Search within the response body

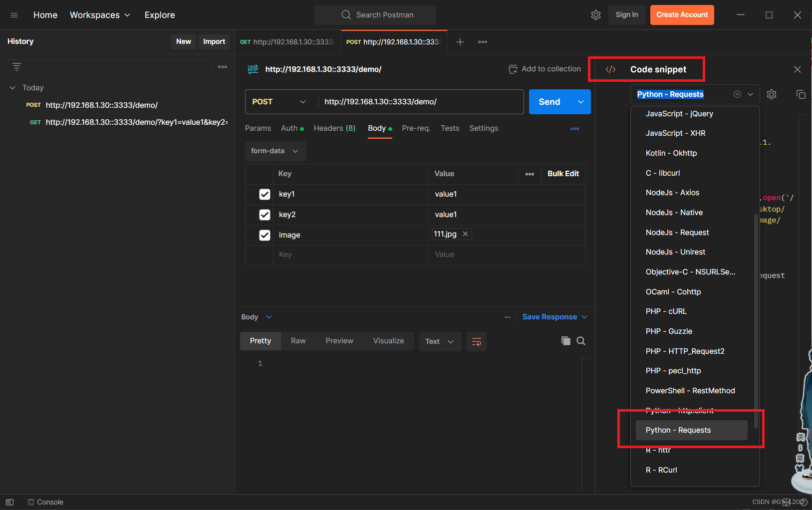[x=581, y=341]
